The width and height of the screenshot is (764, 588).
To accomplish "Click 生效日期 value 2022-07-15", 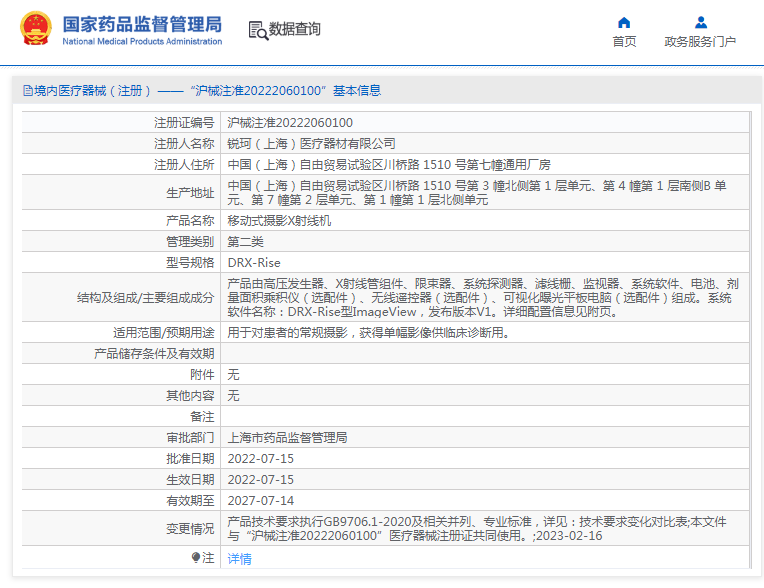I will 261,480.
